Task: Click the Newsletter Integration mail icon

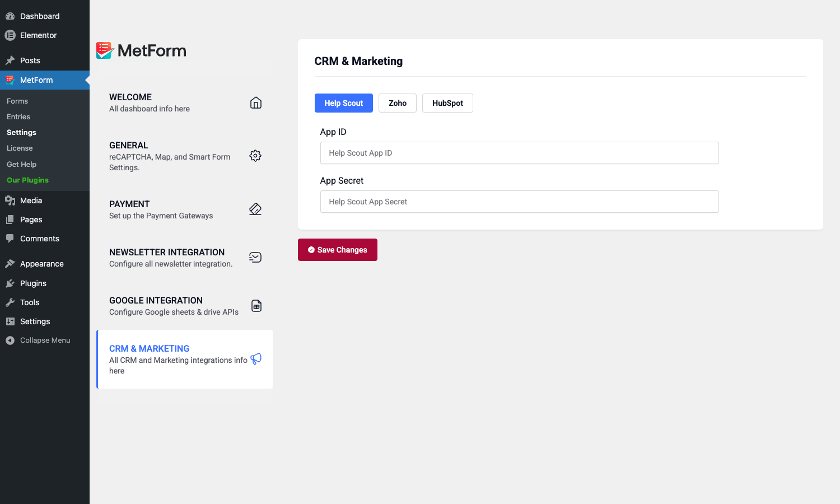Action: [255, 258]
